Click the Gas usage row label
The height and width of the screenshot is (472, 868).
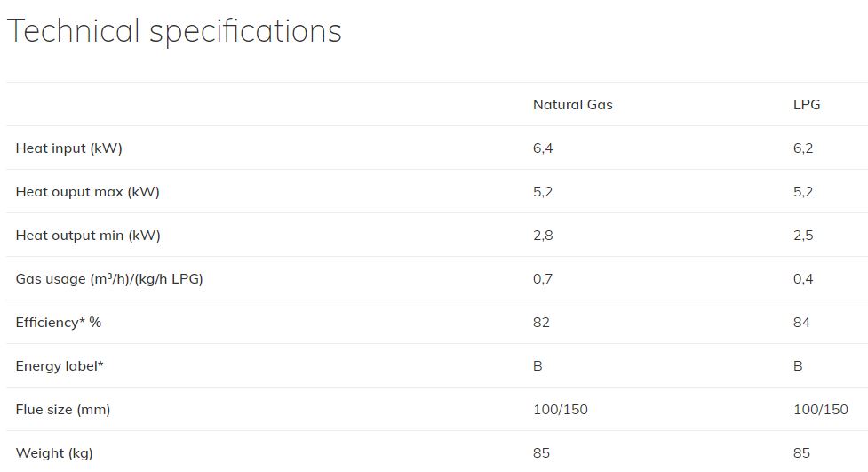click(109, 278)
